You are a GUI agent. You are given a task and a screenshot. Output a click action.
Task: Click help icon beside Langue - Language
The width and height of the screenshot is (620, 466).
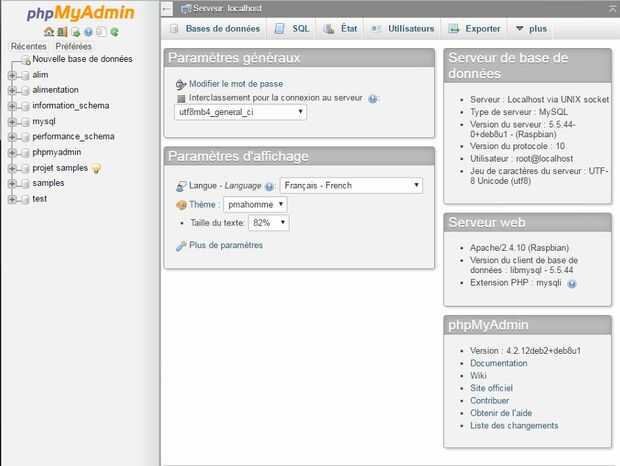269,187
